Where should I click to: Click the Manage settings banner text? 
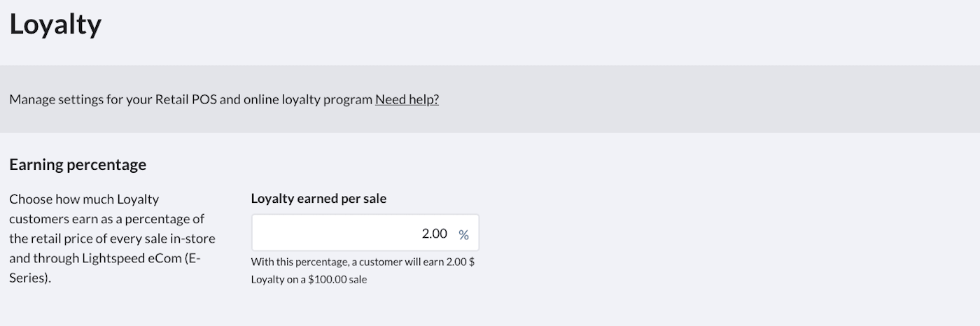(x=190, y=99)
